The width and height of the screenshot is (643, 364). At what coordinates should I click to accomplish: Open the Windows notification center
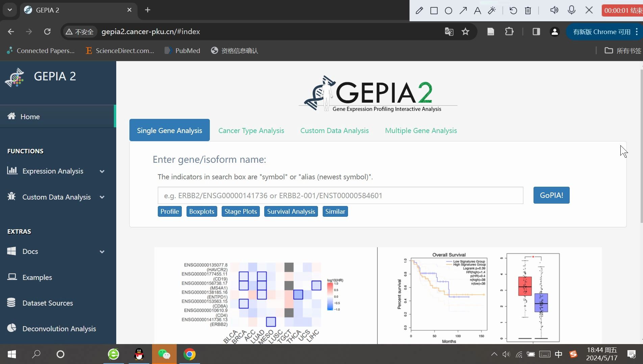point(631,354)
